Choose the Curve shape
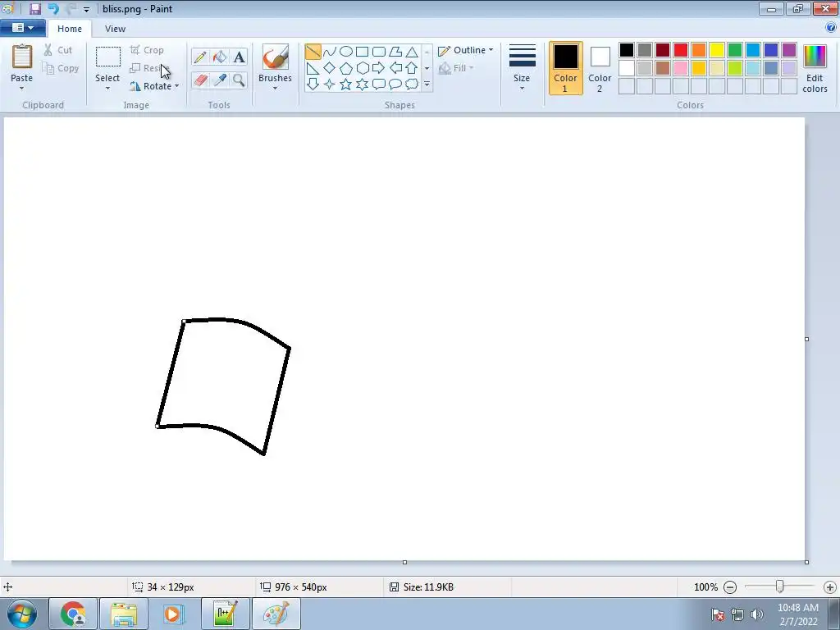This screenshot has height=630, width=840. tap(330, 52)
